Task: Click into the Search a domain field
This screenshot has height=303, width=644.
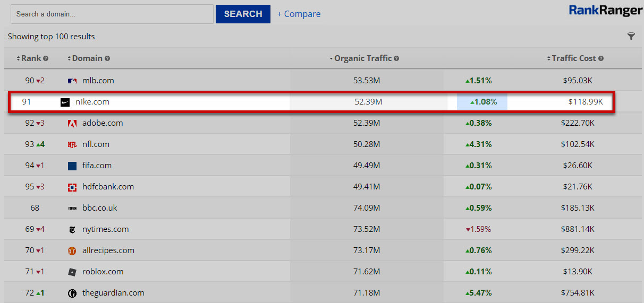Action: 112,14
